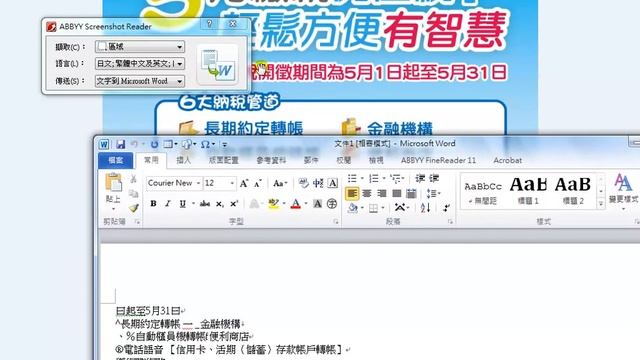Click the Character Border boxed A icon
This screenshot has width=640, height=360.
333,183
